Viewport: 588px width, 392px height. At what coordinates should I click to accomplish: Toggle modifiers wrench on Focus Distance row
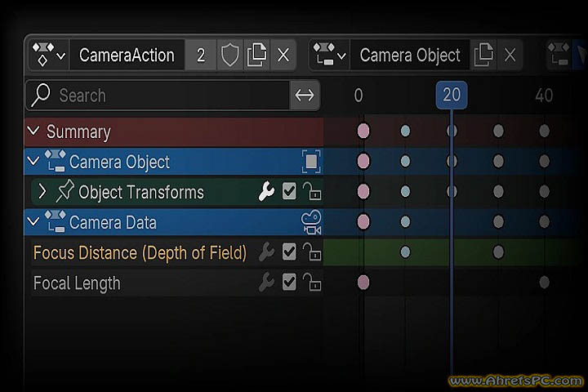266,252
